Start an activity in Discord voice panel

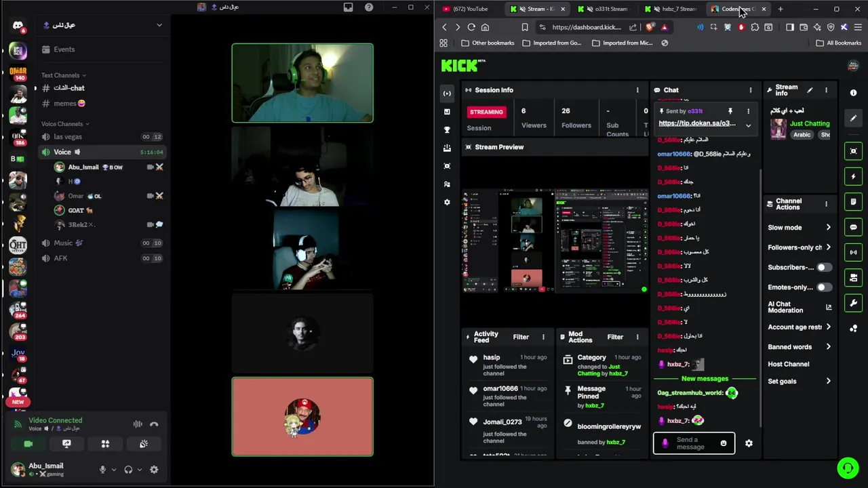[x=105, y=444]
